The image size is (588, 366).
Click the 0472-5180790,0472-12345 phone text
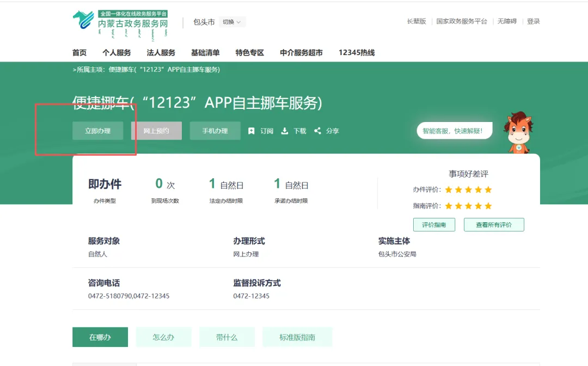point(128,296)
